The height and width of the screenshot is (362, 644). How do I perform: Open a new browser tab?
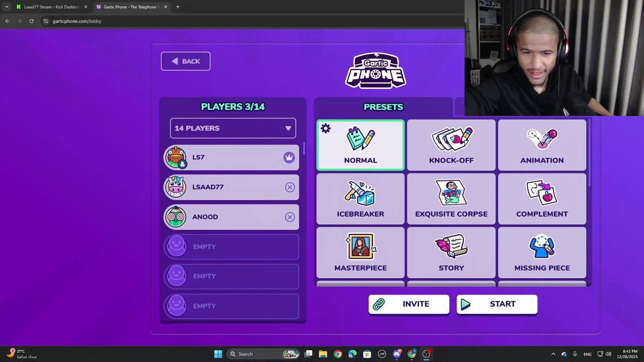pyautogui.click(x=178, y=7)
